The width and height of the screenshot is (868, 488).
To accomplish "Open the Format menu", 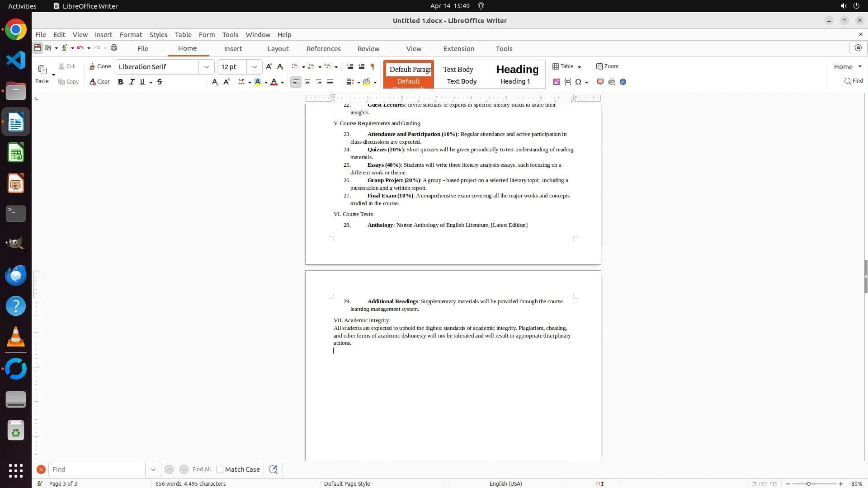I will 131,35.
